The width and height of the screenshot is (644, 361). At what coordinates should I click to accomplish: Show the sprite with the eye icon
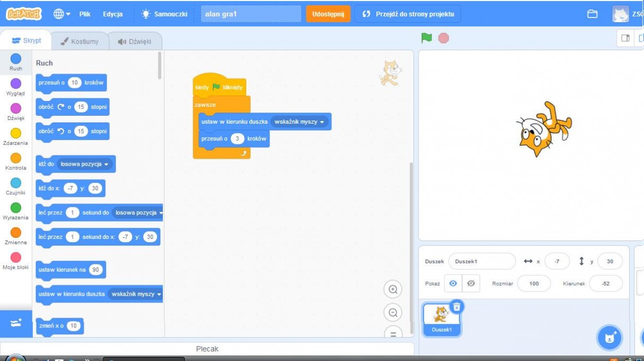pos(453,283)
